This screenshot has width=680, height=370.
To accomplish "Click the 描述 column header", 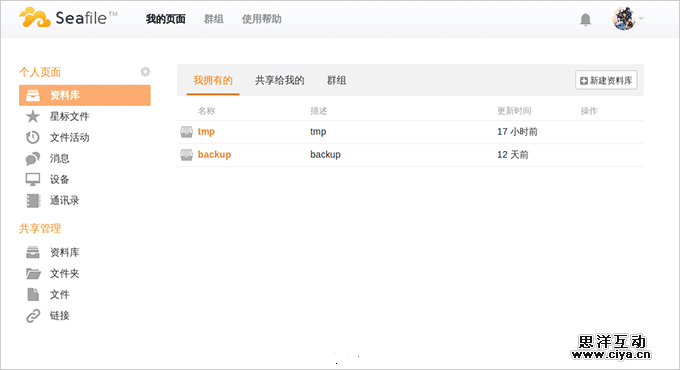I will pyautogui.click(x=319, y=111).
